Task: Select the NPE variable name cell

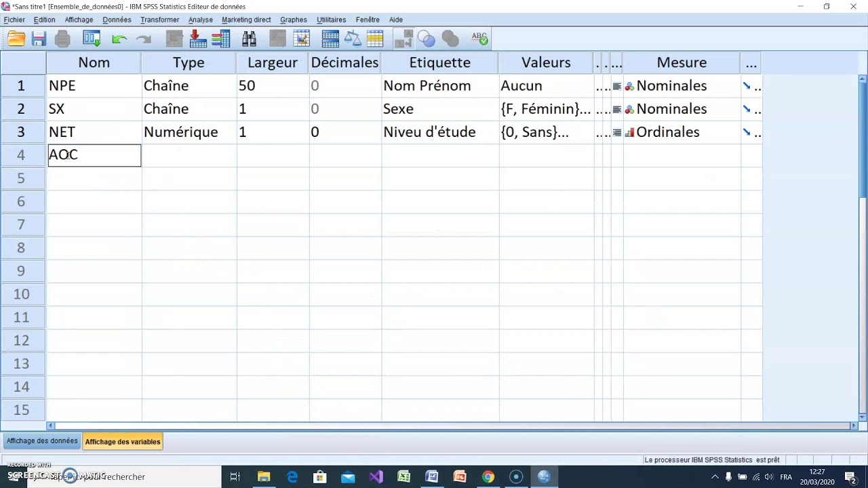Action: coord(94,85)
